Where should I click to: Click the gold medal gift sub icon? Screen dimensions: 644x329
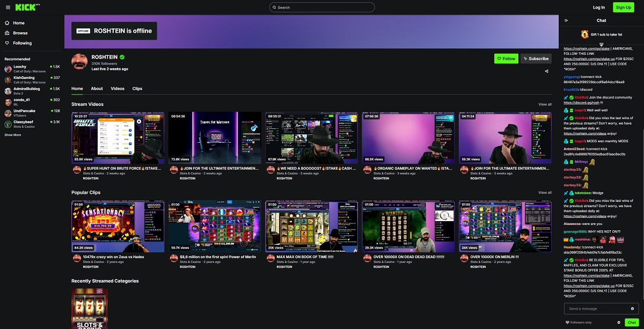584,34
